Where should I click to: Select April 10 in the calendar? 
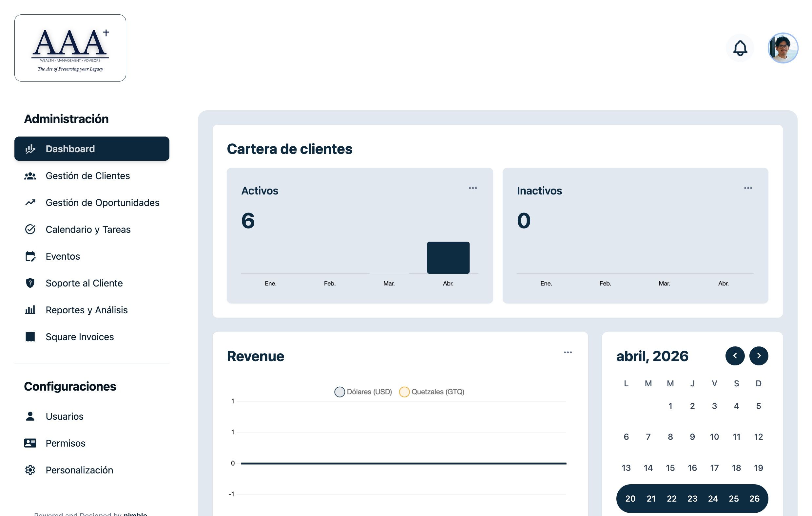pos(714,437)
